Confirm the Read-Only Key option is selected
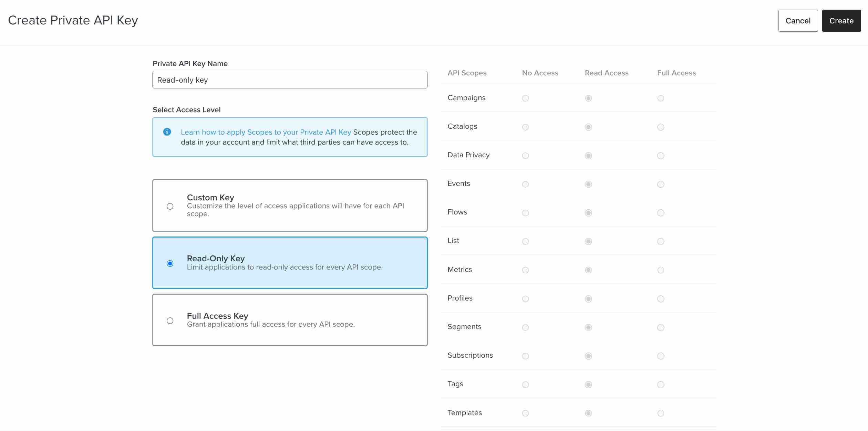868x431 pixels. pos(170,263)
